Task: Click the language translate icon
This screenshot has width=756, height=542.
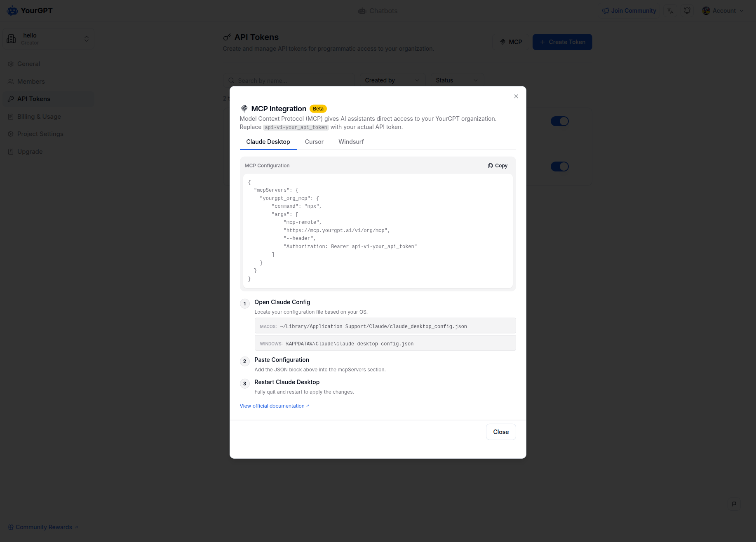Action: [x=670, y=11]
